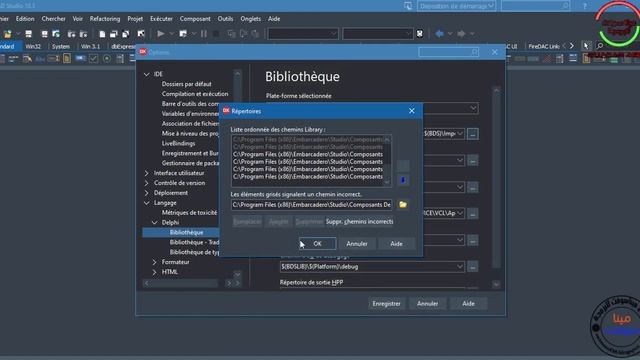This screenshot has width=640, height=360.
Task: Collapse the Delphi tree node
Action: [x=155, y=222]
